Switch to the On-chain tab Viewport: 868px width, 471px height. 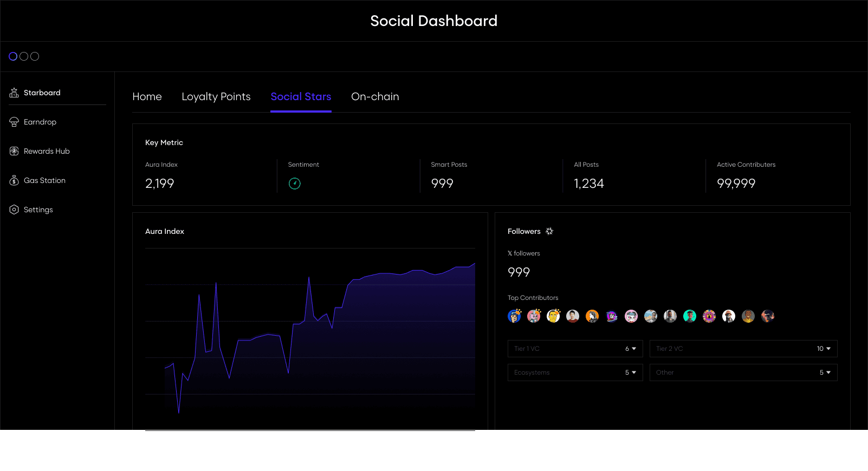375,97
